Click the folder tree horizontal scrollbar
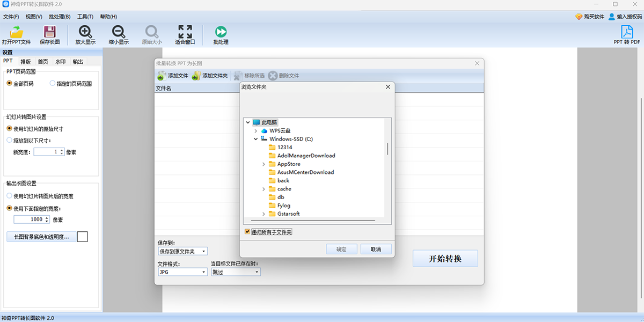Viewport: 644px width, 322px height. pos(313,220)
